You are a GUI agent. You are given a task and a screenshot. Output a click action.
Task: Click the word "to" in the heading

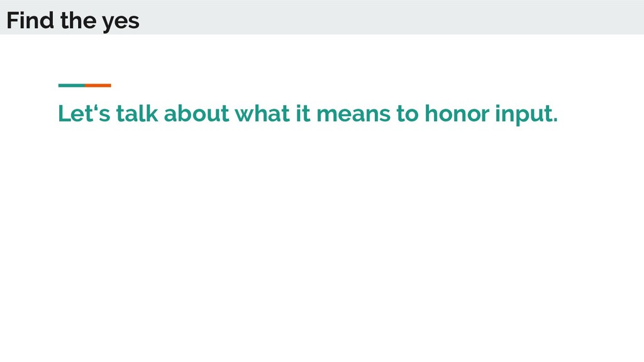pos(408,114)
